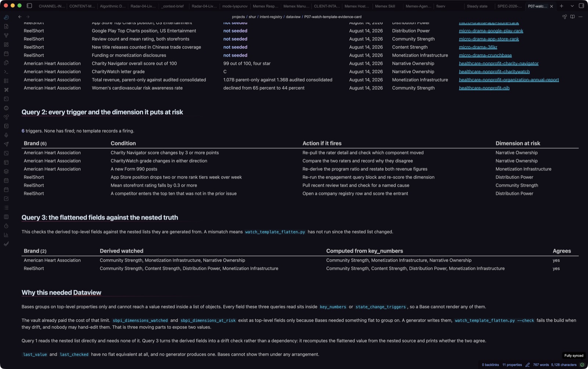Screen dimensions: 588x369
Task: Click 'intent-registry' breadcrumb segment
Action: pos(271,17)
